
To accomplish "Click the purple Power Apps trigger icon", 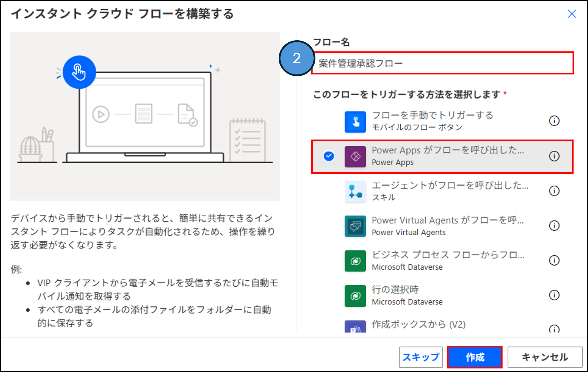I will click(x=355, y=156).
